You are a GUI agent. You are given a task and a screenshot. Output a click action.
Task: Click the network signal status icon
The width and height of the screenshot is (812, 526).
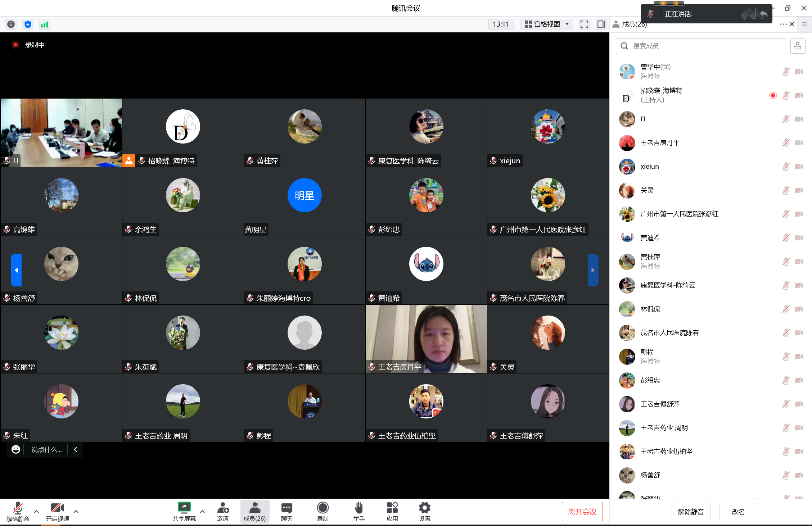click(45, 24)
